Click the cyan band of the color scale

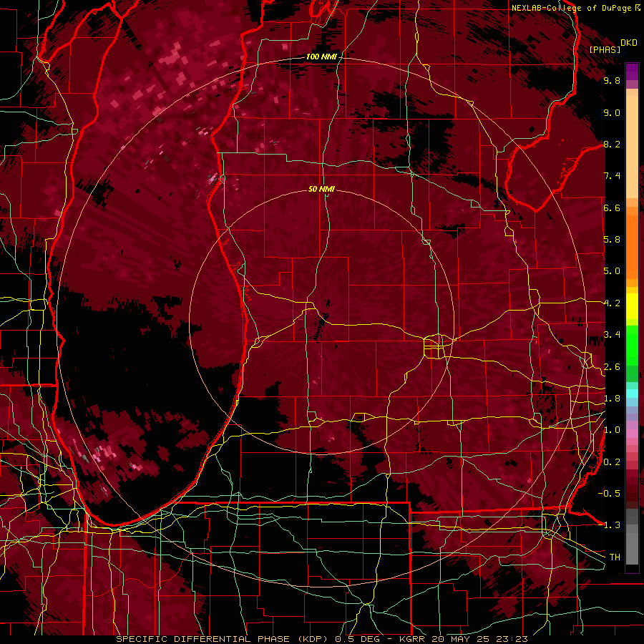pyautogui.click(x=632, y=394)
